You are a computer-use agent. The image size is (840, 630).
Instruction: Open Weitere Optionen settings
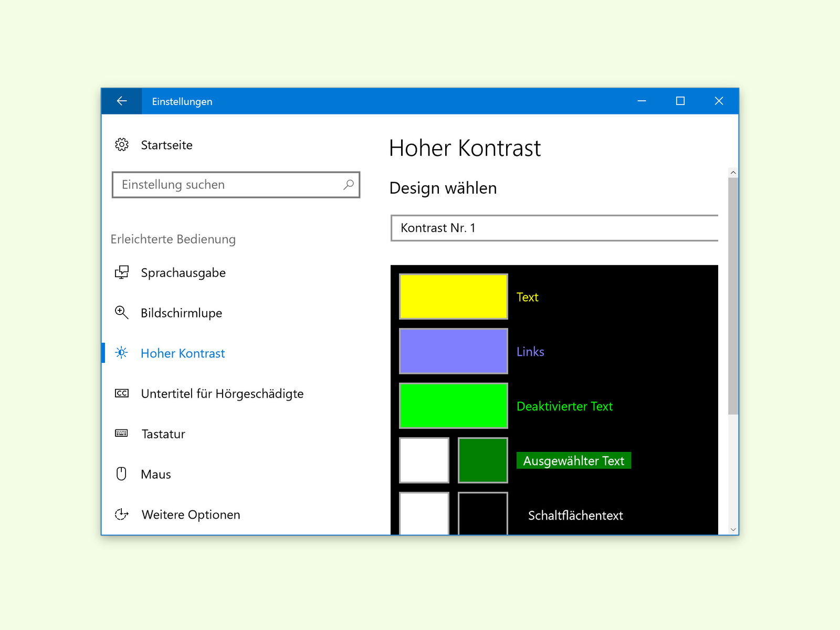[191, 515]
